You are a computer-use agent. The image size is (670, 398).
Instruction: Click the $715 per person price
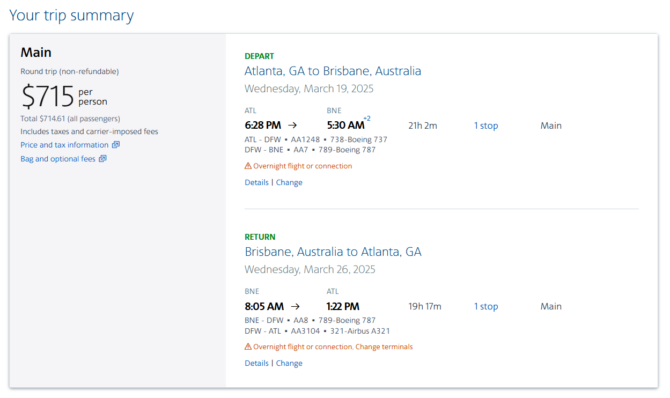tap(64, 96)
